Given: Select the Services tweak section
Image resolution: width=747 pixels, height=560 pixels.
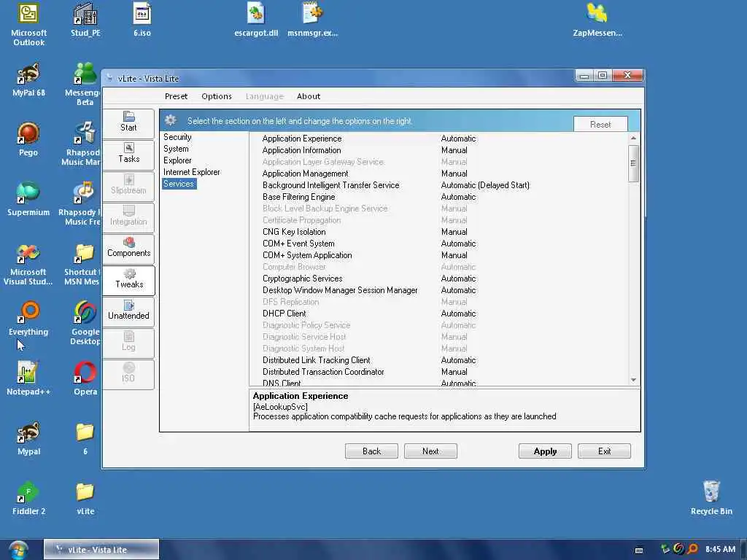Looking at the screenshot, I should point(179,184).
